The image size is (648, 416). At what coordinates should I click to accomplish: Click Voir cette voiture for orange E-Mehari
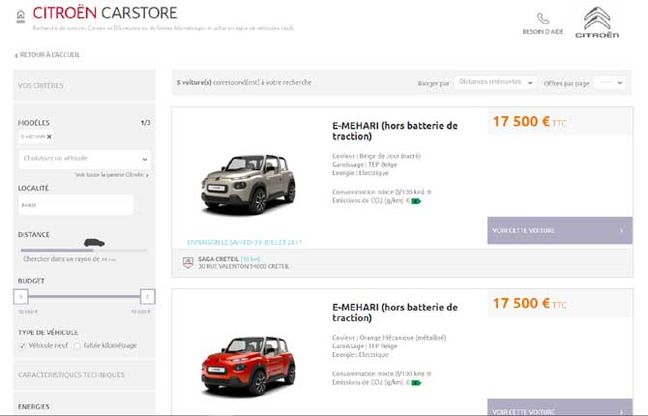coord(560,407)
